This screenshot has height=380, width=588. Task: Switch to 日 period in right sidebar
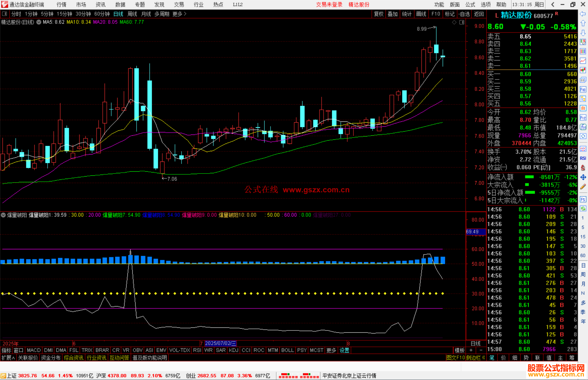pos(583,265)
